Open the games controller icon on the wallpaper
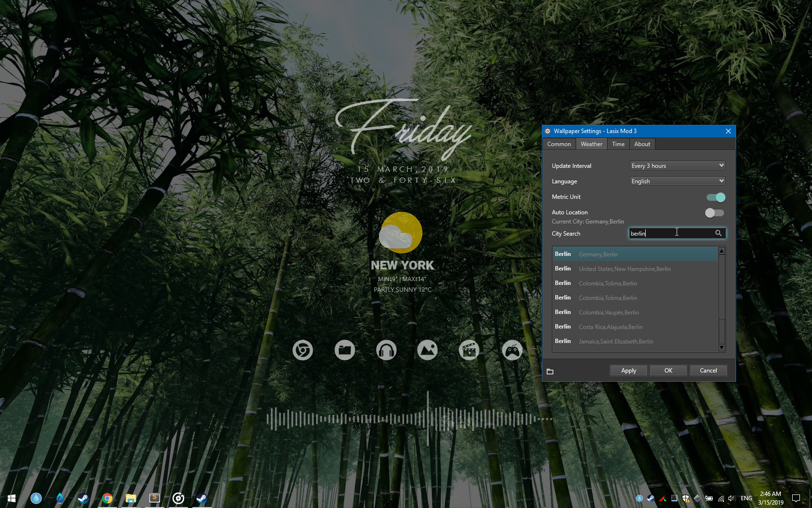 [512, 350]
